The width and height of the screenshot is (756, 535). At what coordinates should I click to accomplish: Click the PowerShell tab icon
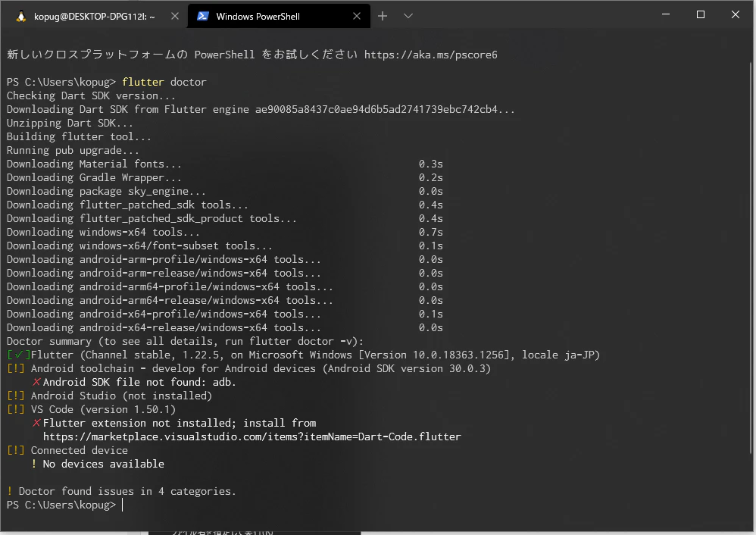[x=203, y=17]
